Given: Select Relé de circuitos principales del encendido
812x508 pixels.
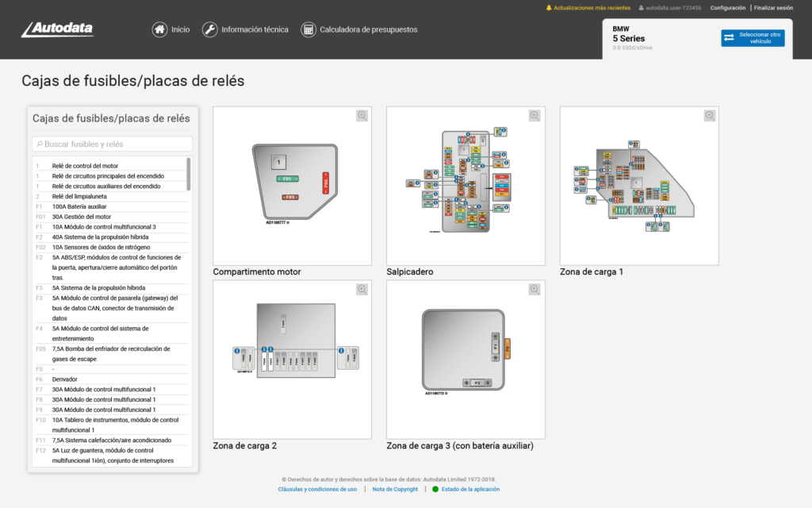Looking at the screenshot, I should tap(111, 176).
